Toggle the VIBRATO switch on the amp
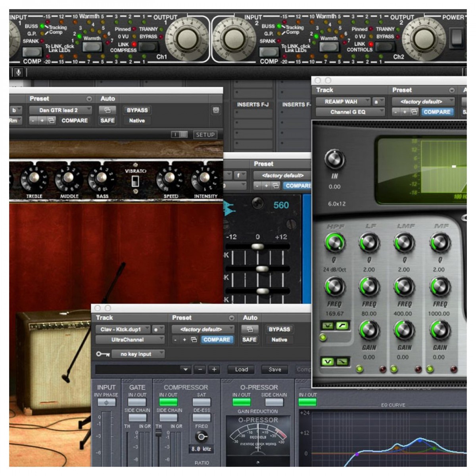The width and height of the screenshot is (476, 476). pos(135,181)
